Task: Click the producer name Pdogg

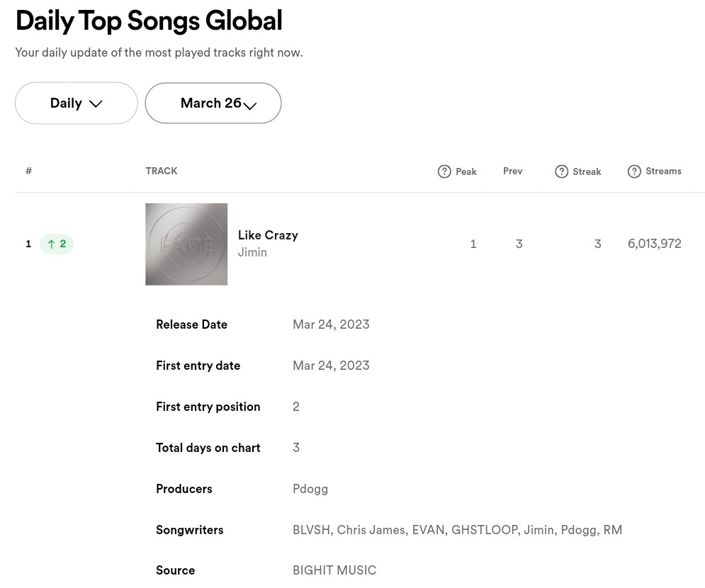Action: tap(310, 489)
